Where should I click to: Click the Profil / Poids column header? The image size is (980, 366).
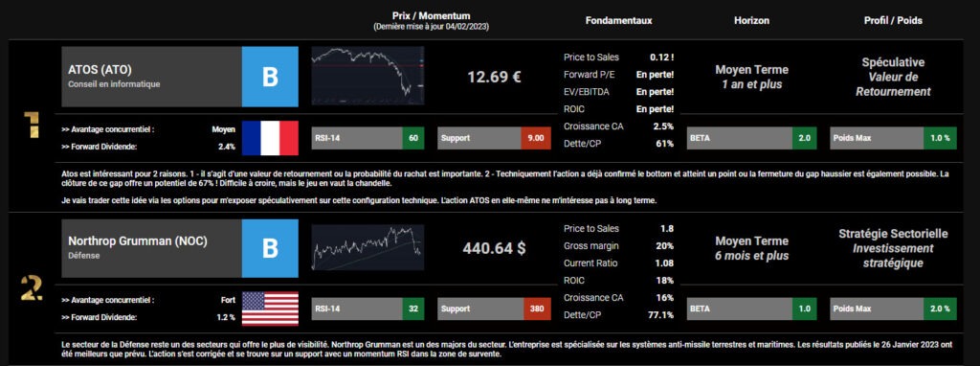[x=893, y=21]
